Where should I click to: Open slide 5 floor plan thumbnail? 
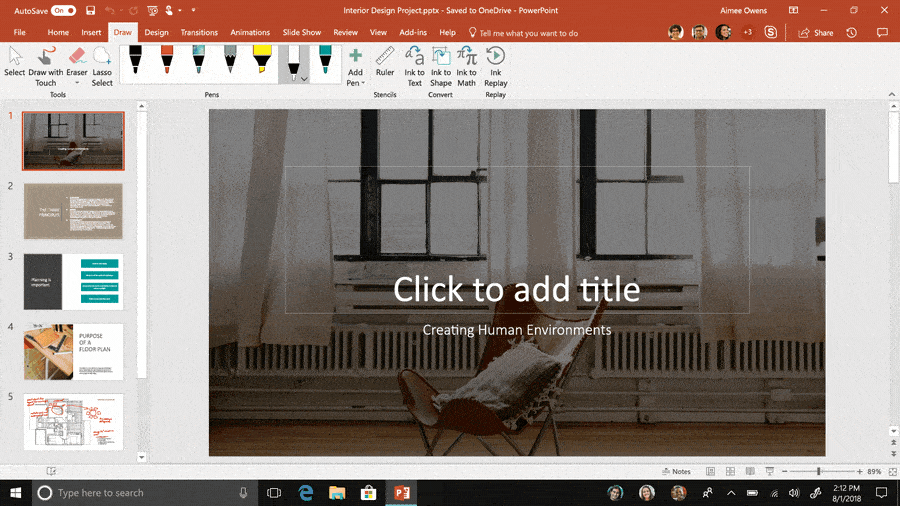point(73,422)
